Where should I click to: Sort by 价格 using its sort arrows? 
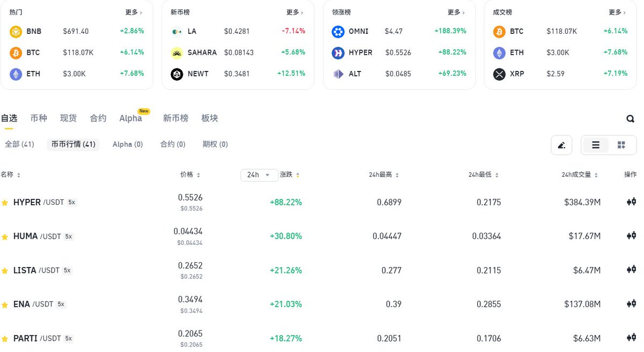tap(199, 175)
